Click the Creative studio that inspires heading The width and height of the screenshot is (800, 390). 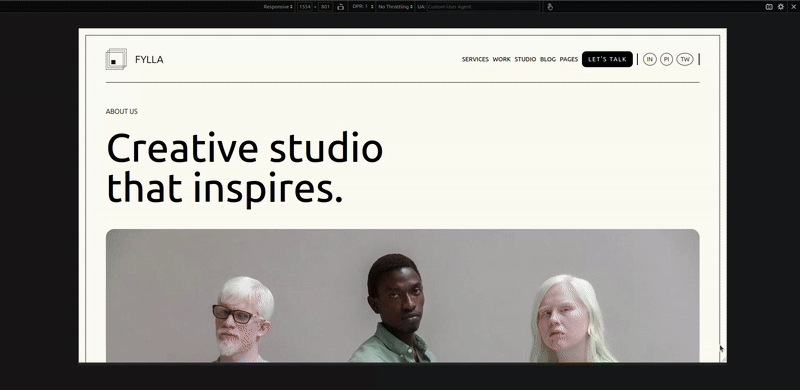click(245, 169)
